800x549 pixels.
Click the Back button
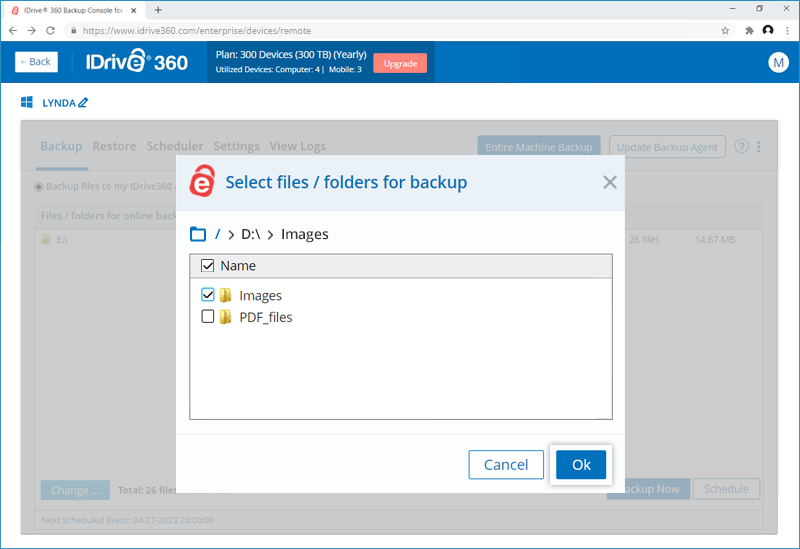click(x=36, y=62)
